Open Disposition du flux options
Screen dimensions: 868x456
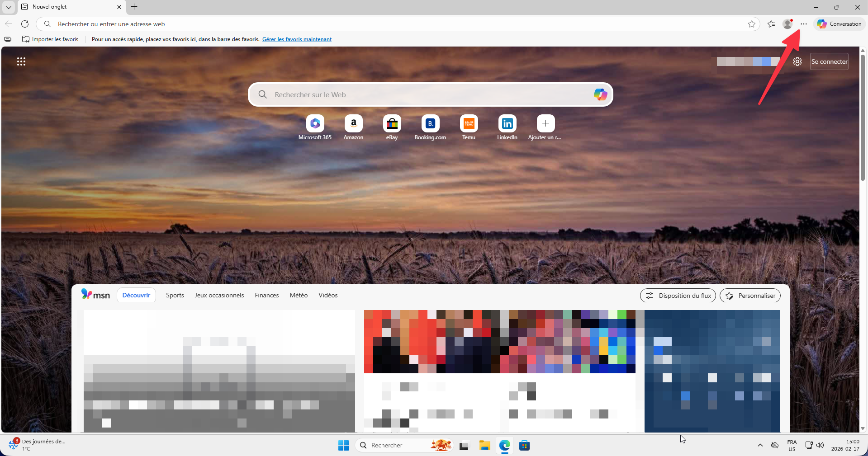[678, 296]
